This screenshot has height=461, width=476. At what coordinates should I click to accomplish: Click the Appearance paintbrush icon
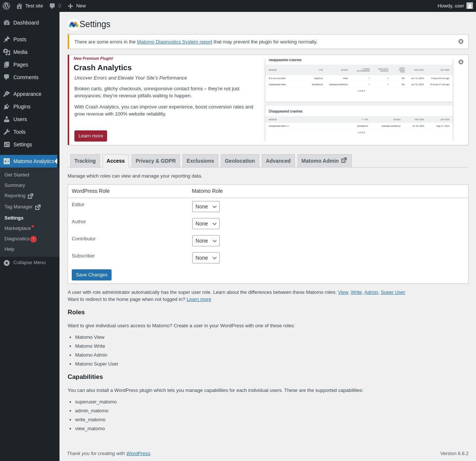[7, 94]
